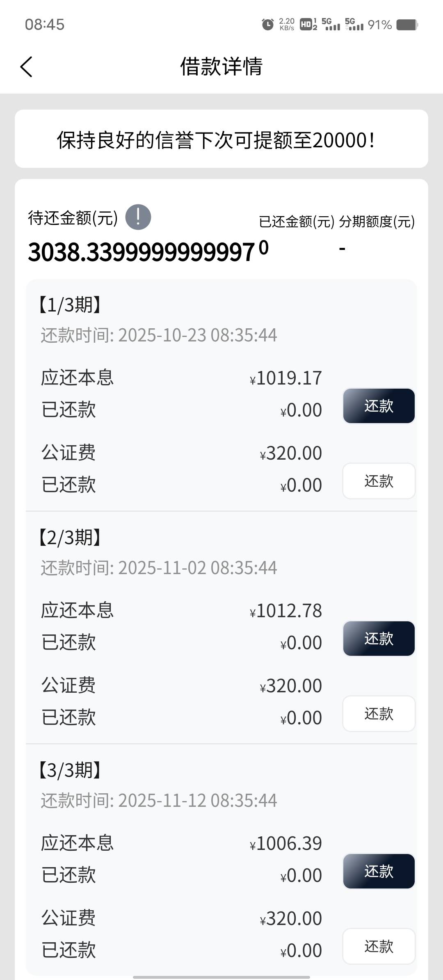Select the 【3/3期】 installment header
443x980 pixels.
click(x=70, y=770)
